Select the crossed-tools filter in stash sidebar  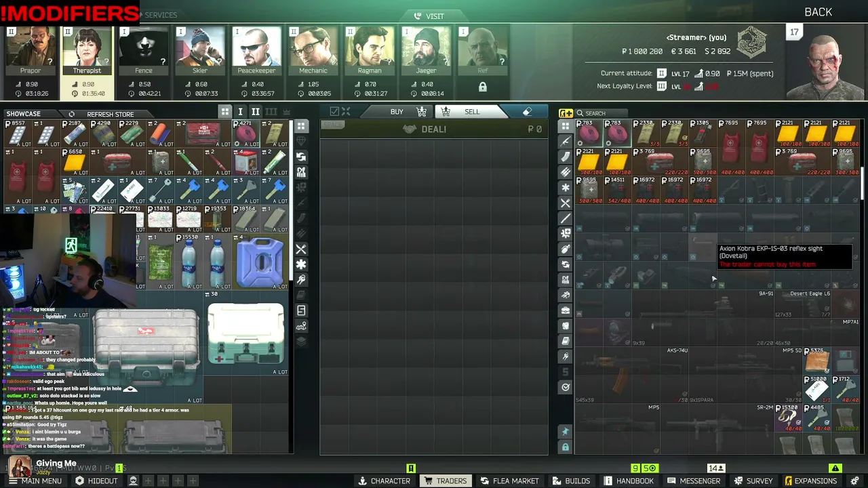(x=566, y=203)
